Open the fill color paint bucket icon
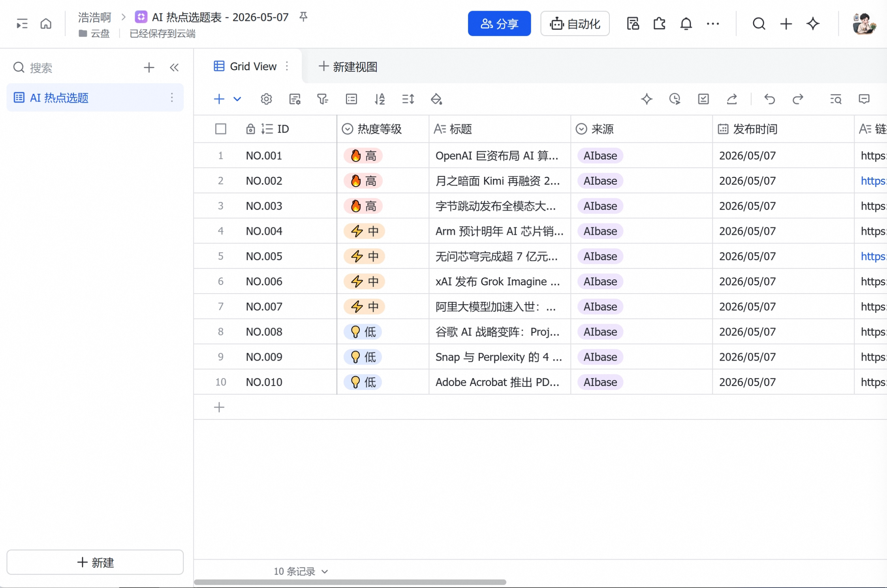 [x=436, y=99]
